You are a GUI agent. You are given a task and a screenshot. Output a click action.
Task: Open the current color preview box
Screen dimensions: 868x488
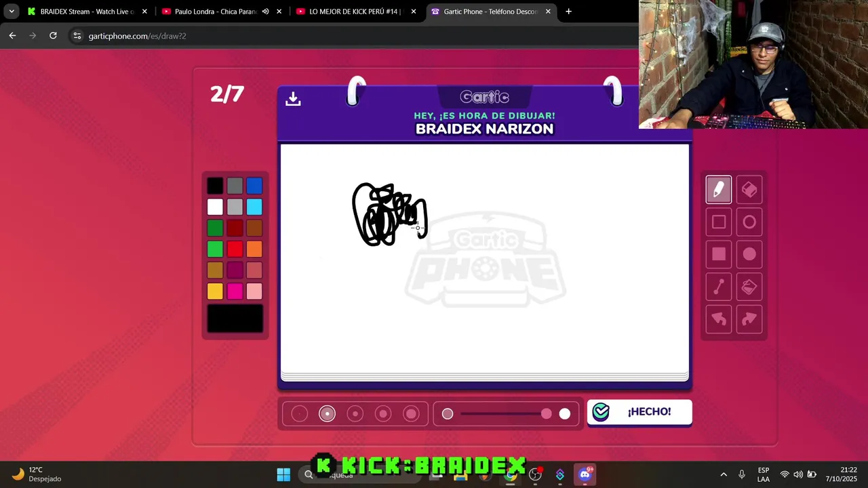click(x=235, y=319)
